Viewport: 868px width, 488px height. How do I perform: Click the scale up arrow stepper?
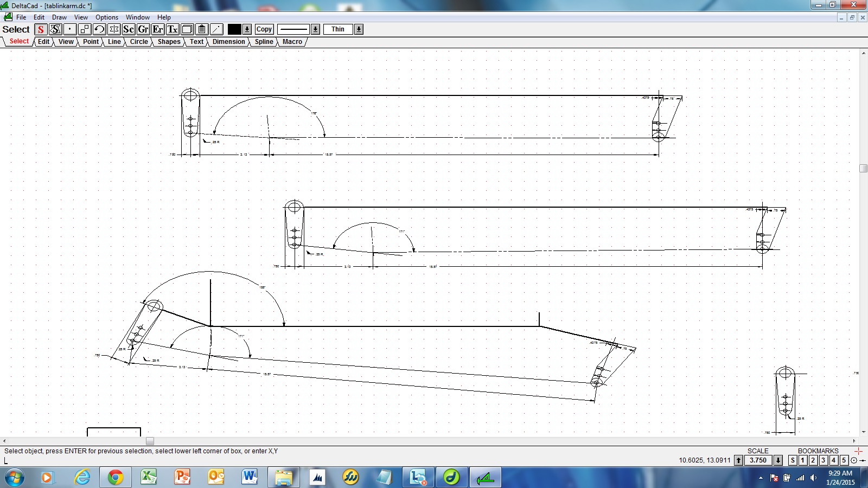[738, 460]
